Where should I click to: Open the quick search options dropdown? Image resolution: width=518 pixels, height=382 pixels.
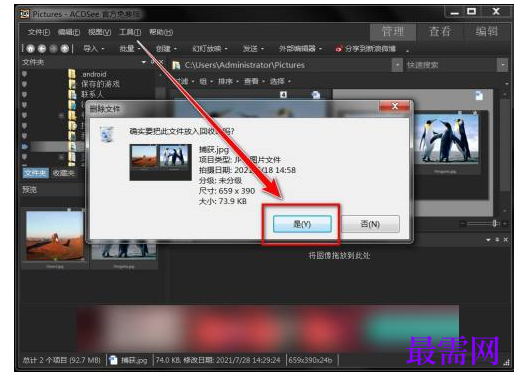tap(502, 65)
